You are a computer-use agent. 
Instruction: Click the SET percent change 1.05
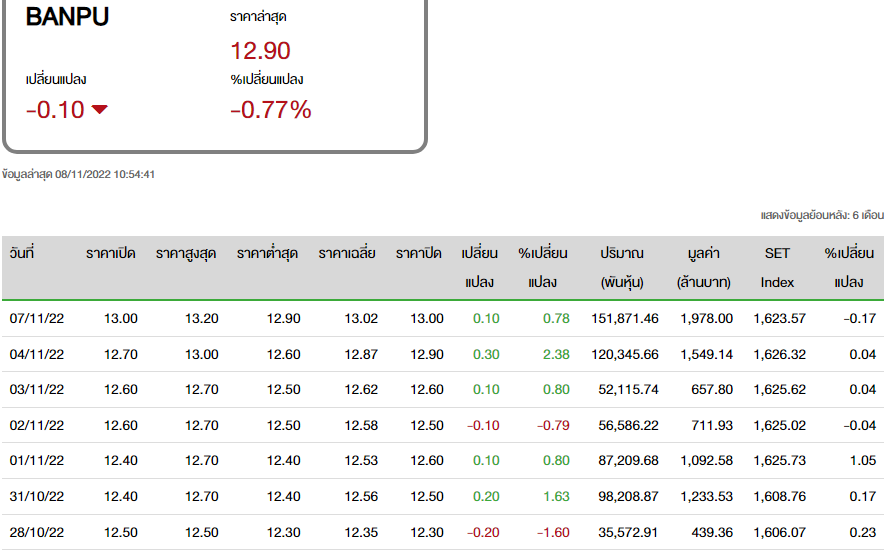tap(863, 460)
